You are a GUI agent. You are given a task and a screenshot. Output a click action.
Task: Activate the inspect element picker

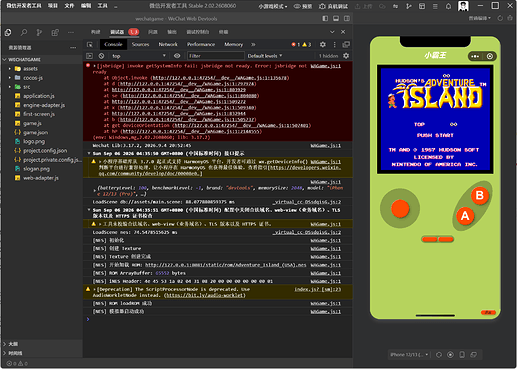point(90,44)
